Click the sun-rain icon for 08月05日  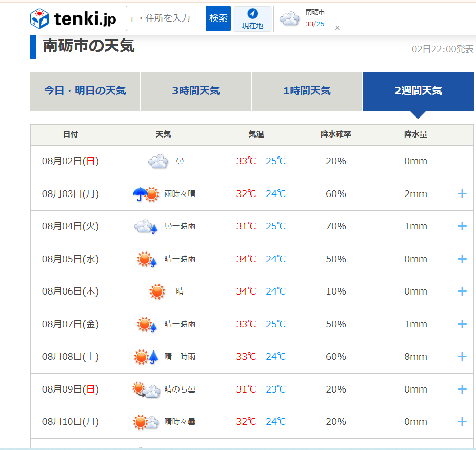point(147,259)
